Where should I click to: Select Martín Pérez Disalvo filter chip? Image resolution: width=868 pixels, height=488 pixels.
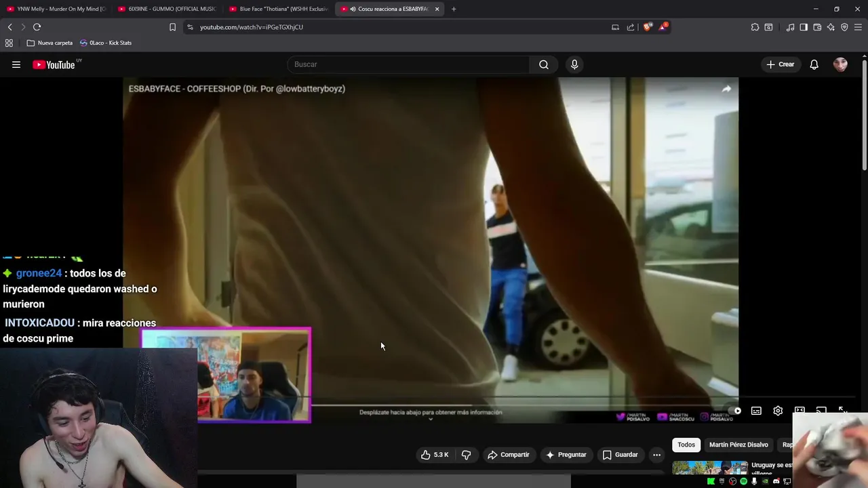(738, 445)
